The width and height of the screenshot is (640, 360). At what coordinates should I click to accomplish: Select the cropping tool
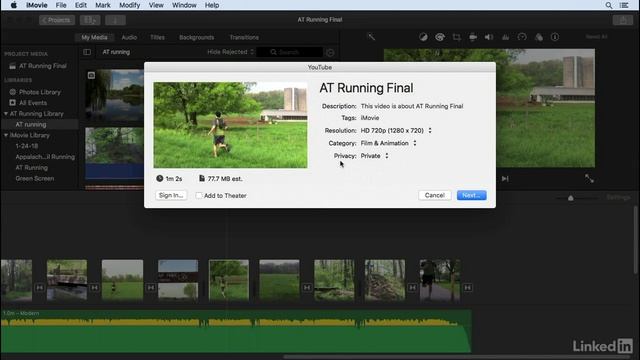point(456,37)
